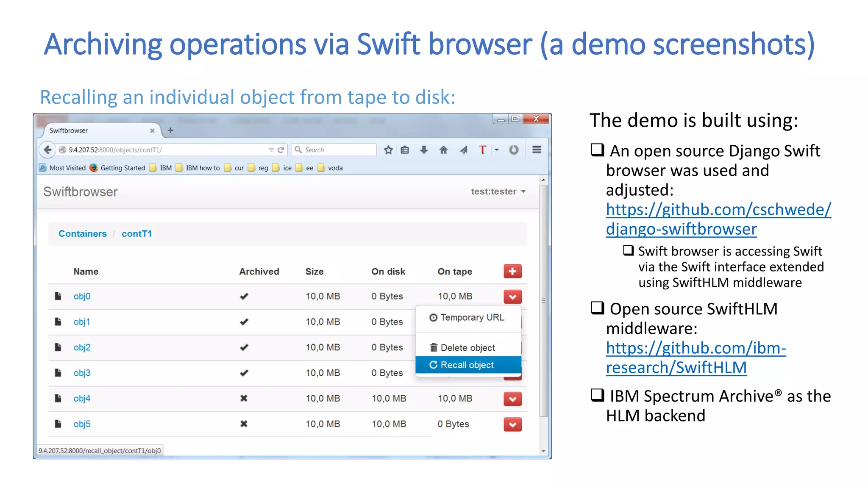Click the circular sync icon in toolbar
The height and width of the screenshot is (488, 868).
tap(514, 150)
